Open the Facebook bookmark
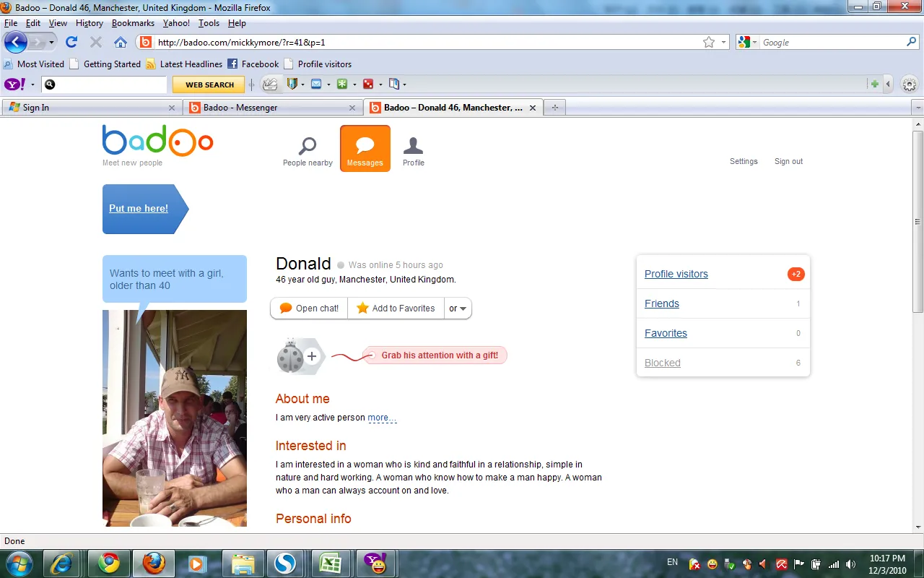 coord(253,64)
